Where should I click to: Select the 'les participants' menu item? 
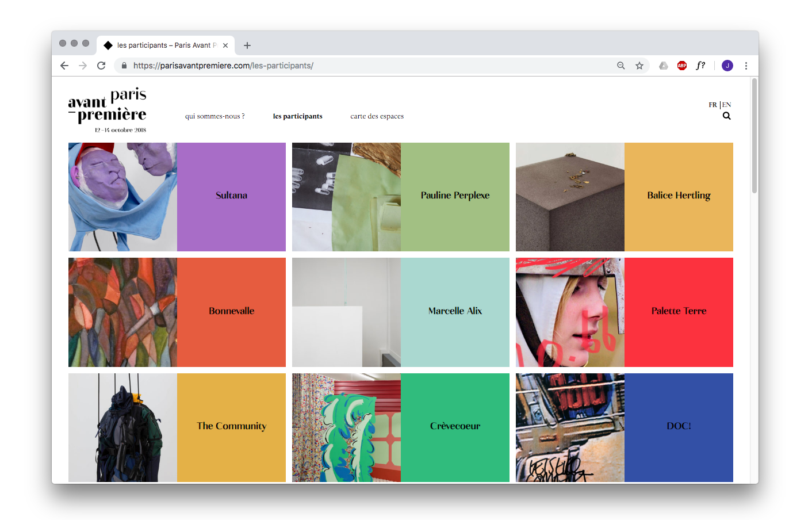[x=297, y=116]
